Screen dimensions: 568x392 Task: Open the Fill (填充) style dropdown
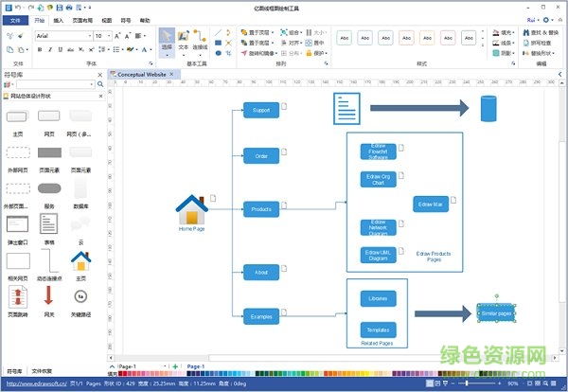point(504,32)
